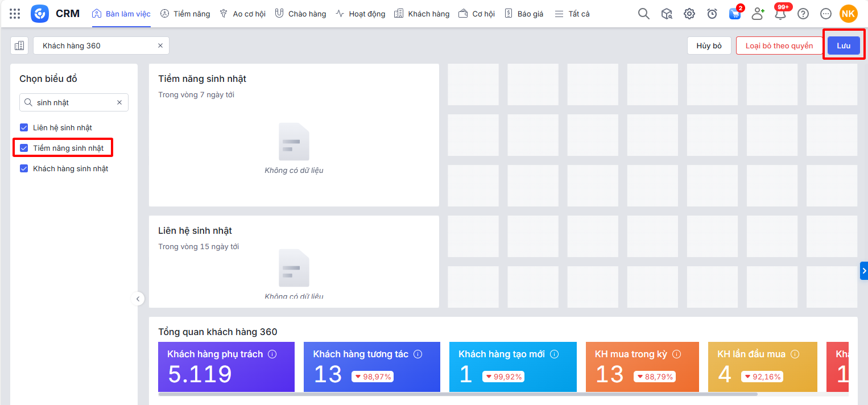Open the settings gear icon

689,14
